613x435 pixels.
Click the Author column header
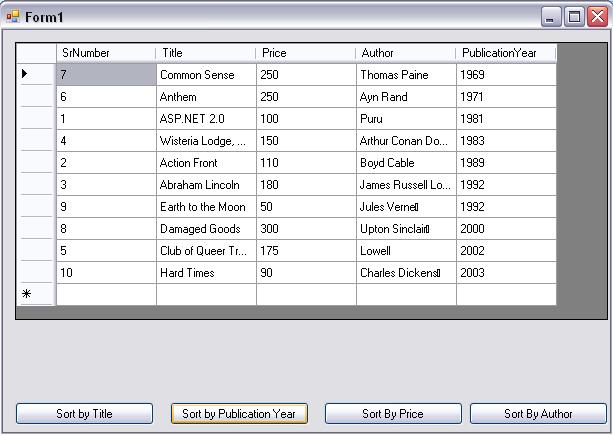click(x=406, y=53)
